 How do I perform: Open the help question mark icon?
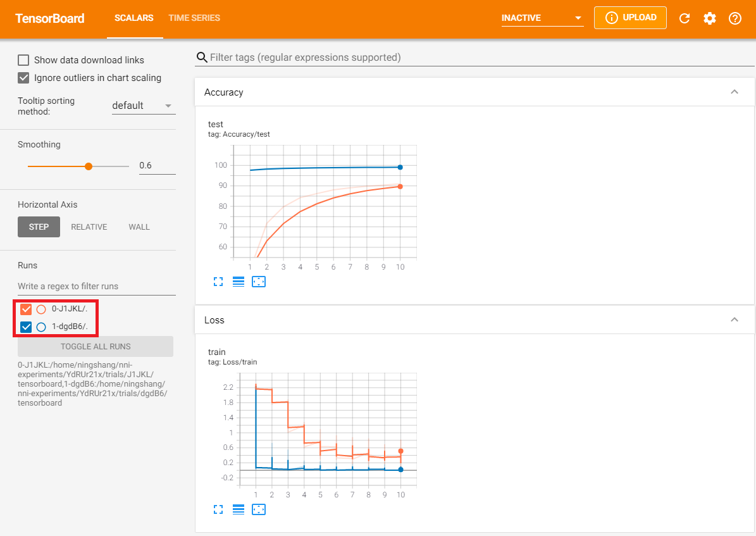pos(735,18)
